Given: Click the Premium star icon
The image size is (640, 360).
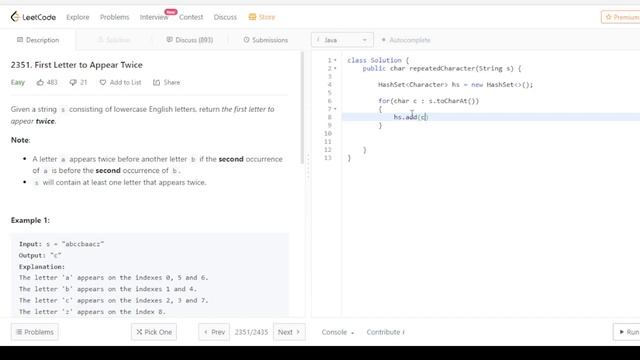Looking at the screenshot, I should pos(609,17).
